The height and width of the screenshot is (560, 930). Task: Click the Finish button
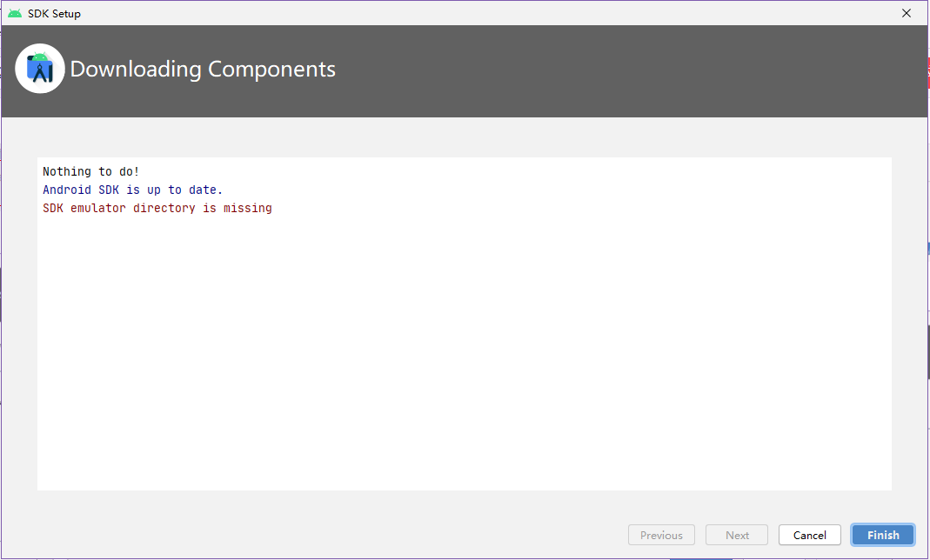coord(882,535)
